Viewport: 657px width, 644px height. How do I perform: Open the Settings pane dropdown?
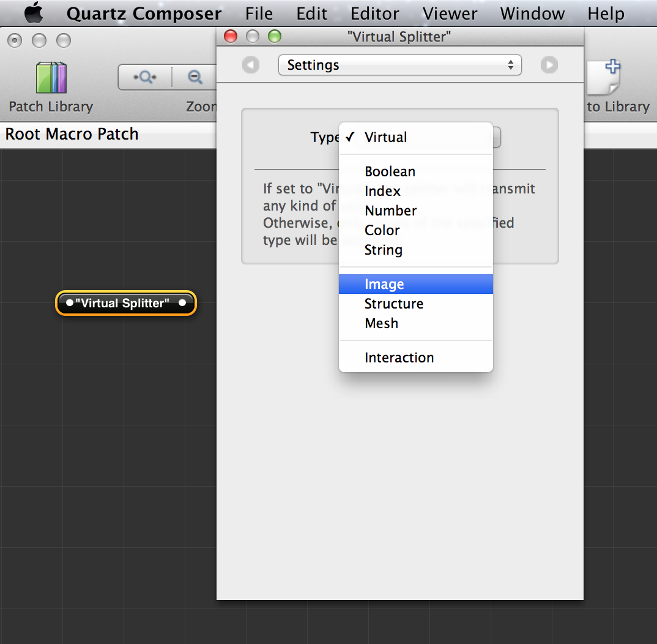coord(399,65)
